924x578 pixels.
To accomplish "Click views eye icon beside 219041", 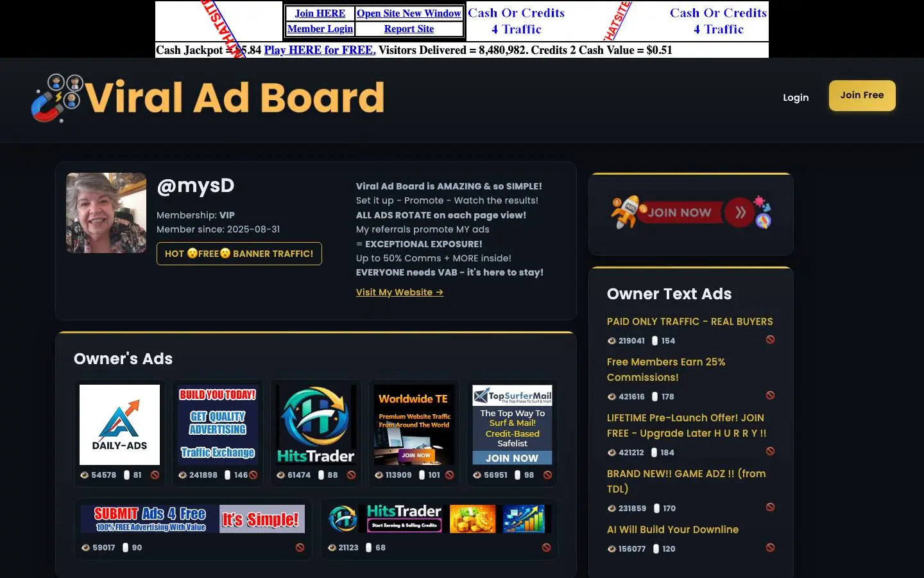I will [x=612, y=341].
